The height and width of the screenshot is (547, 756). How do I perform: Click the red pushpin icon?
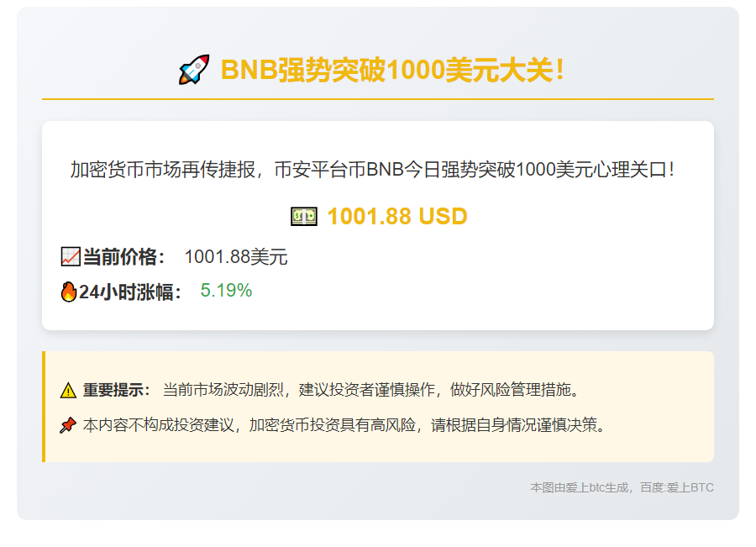(x=68, y=426)
